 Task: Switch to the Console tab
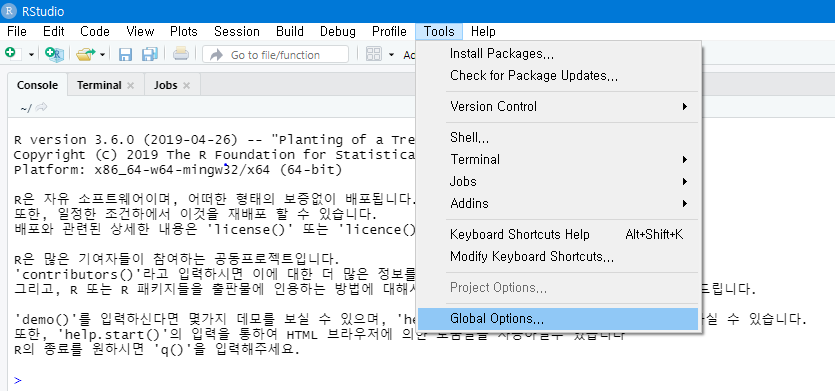(x=37, y=85)
